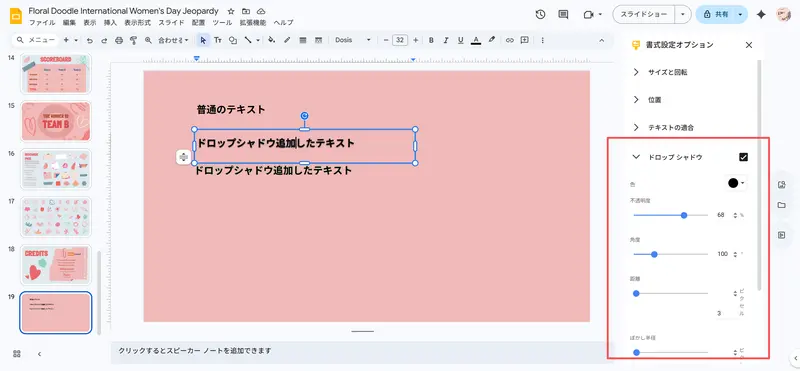
Task: Click the fill color bucket icon
Action: (x=271, y=40)
